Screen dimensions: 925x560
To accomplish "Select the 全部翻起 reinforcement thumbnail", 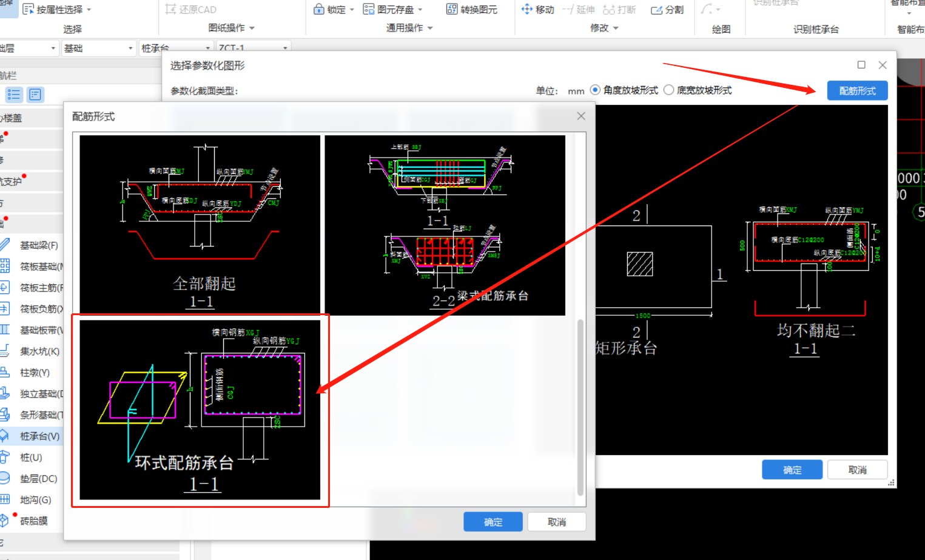I will (x=200, y=224).
